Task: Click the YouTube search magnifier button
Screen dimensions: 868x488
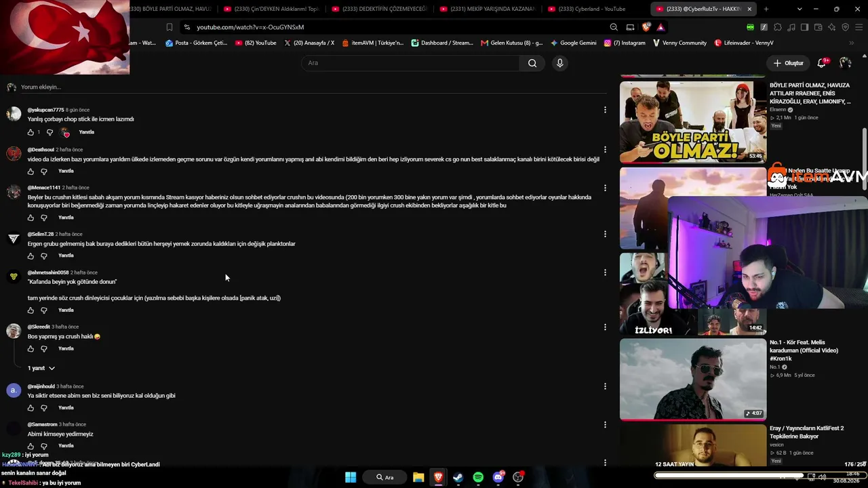Action: click(532, 63)
